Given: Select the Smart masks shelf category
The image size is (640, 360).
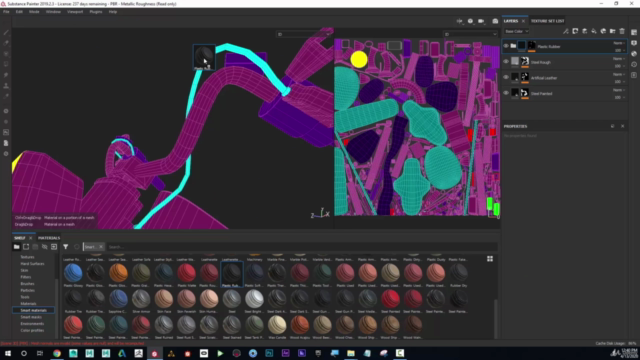Looking at the screenshot, I should coord(31,317).
